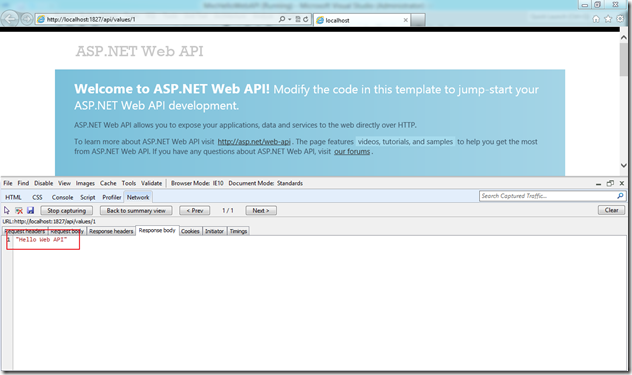The height and width of the screenshot is (375, 632).
Task: Click the page scrollbar down arrow
Action: 624,165
